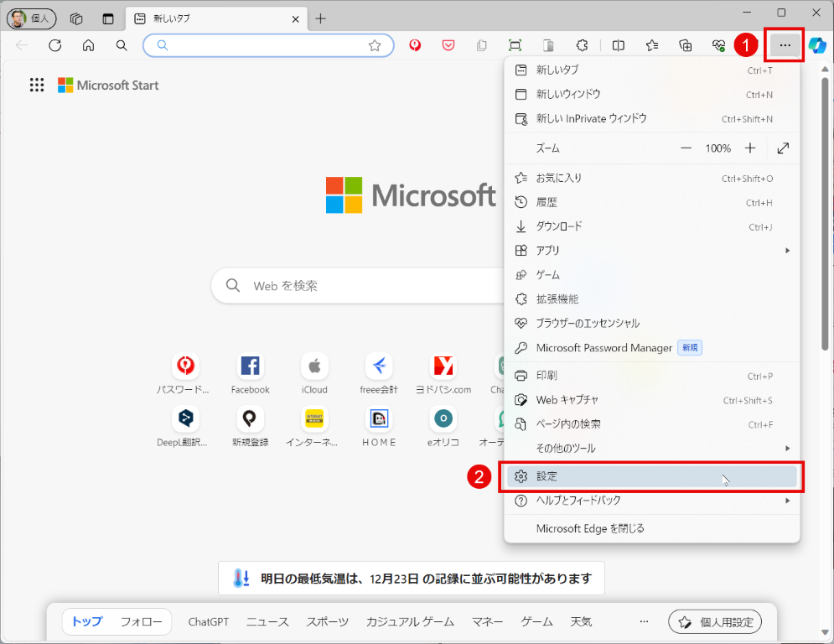
Task: Add page to favorites star icon
Action: click(375, 45)
